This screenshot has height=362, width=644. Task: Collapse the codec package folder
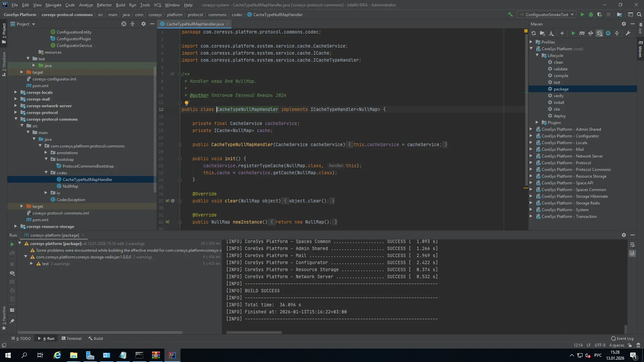click(46, 173)
